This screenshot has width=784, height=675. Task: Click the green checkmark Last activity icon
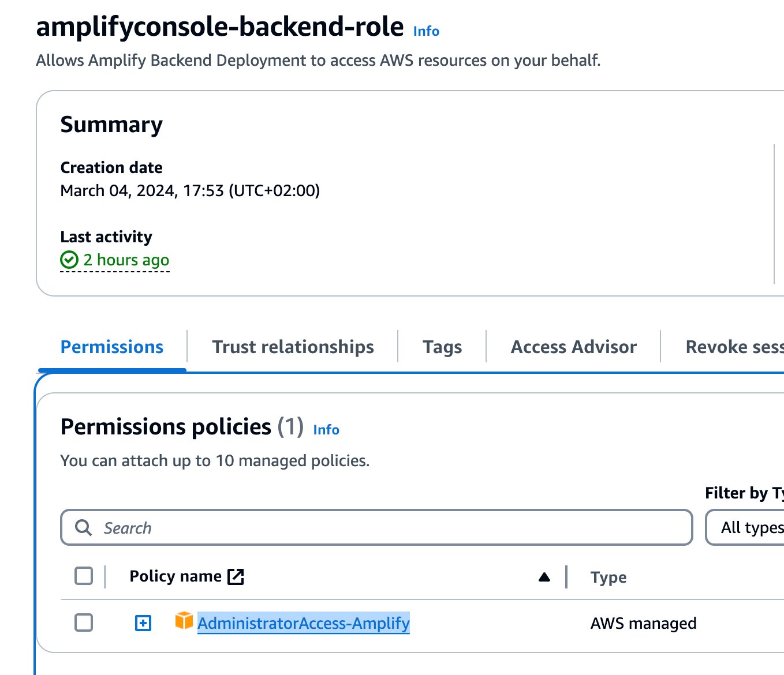[x=69, y=260]
